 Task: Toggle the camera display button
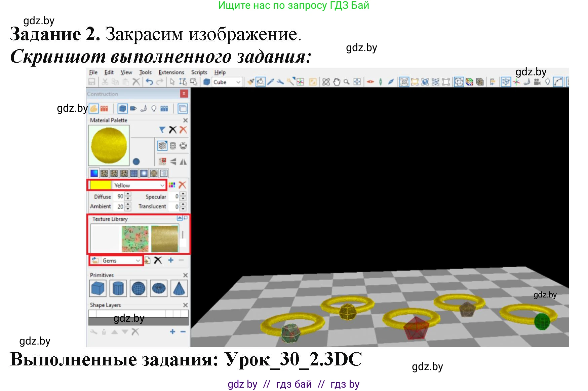[537, 82]
